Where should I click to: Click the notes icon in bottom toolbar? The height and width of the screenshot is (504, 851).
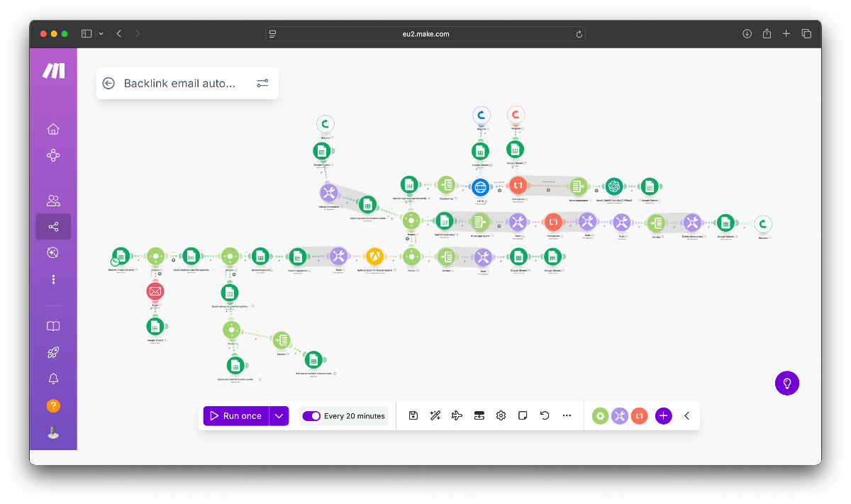pos(523,416)
